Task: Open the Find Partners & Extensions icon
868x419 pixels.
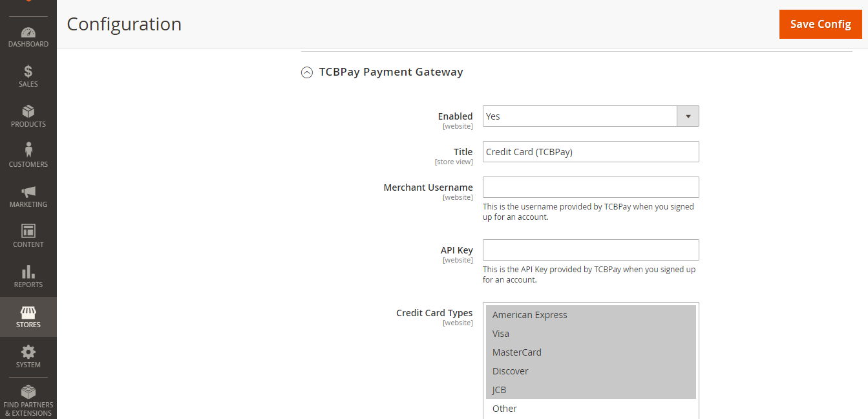Action: [x=28, y=392]
